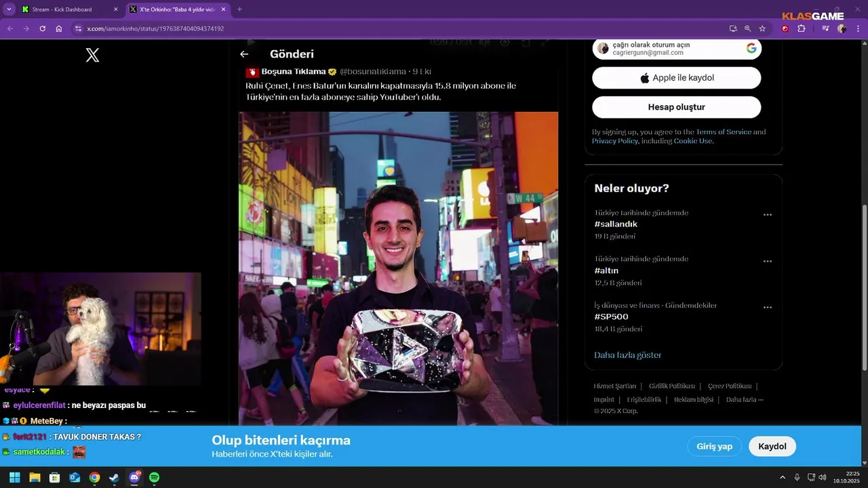Open Spotify from taskbar
The height and width of the screenshot is (488, 868).
point(154,478)
